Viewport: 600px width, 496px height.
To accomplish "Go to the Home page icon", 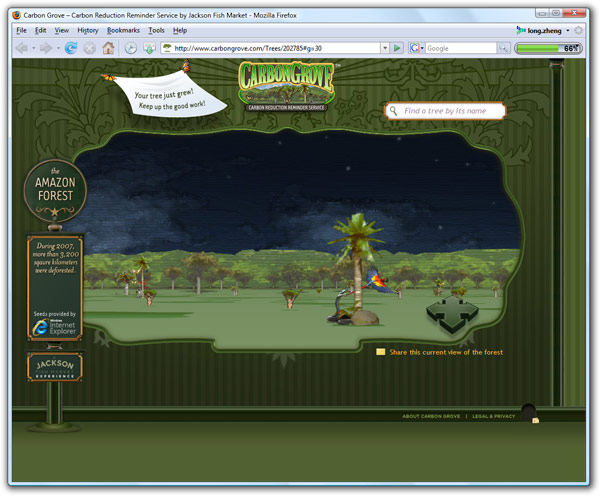I will [x=108, y=48].
